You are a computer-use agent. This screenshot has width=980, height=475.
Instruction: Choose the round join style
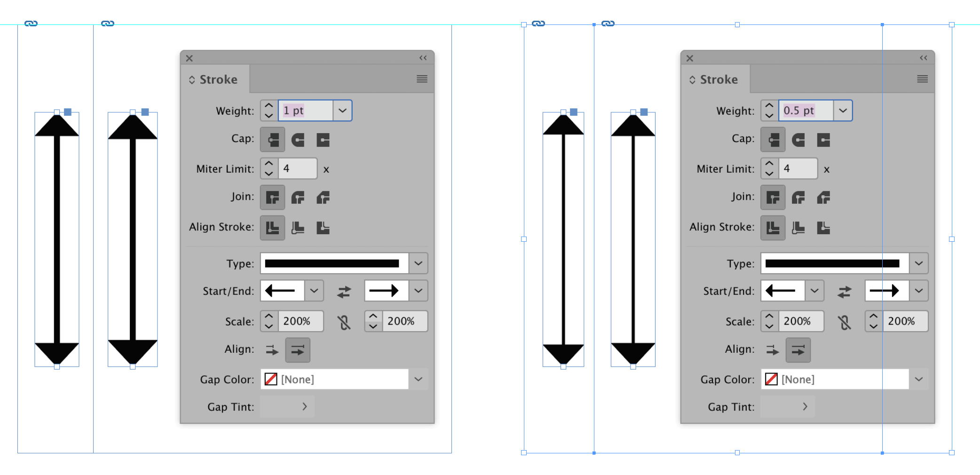[298, 198]
